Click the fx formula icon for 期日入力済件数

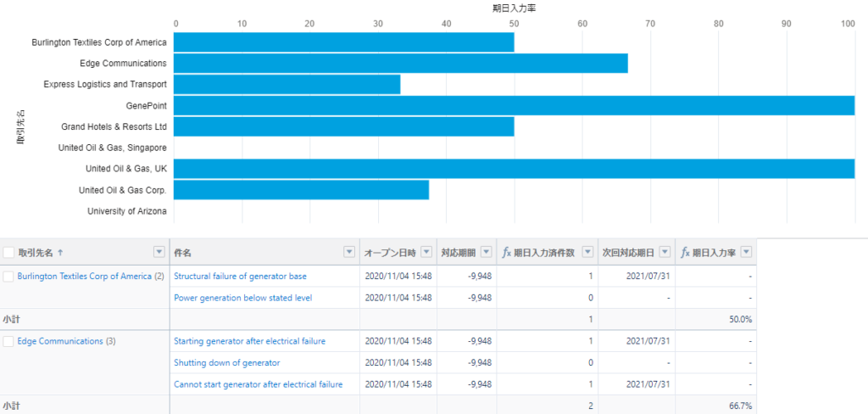coord(506,253)
